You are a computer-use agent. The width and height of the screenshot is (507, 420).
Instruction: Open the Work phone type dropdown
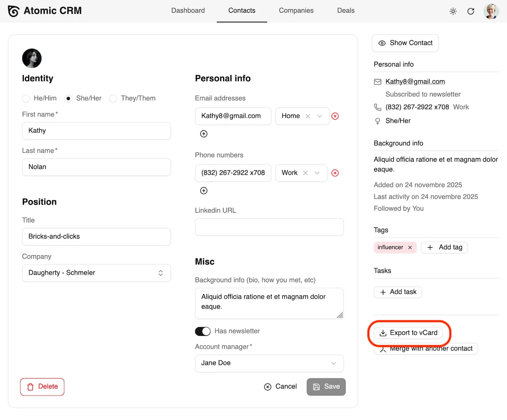[317, 173]
